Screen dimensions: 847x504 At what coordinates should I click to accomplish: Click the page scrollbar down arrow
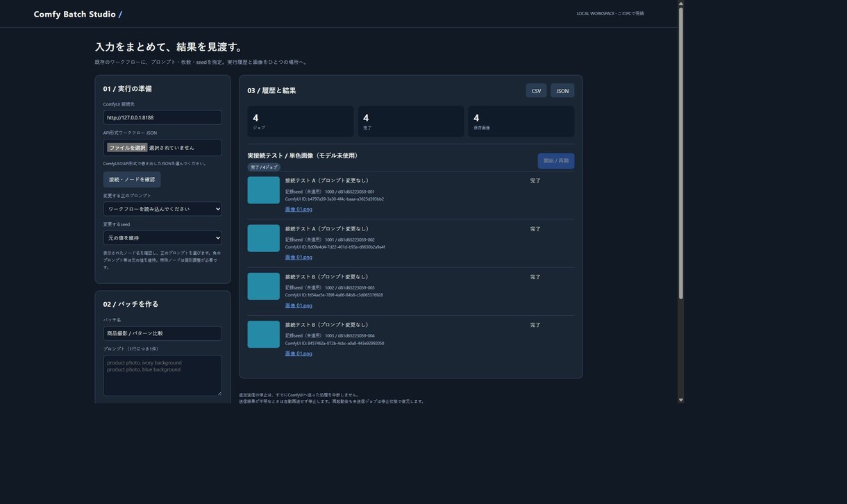(x=680, y=400)
